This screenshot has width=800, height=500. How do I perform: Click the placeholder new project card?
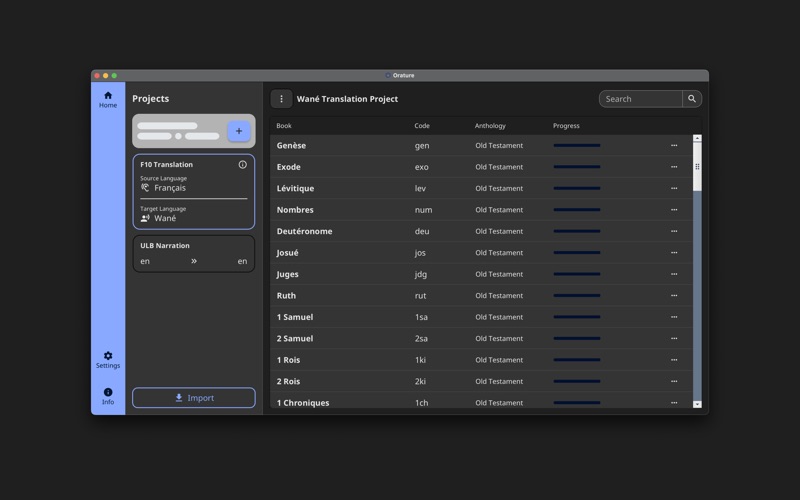pos(194,131)
